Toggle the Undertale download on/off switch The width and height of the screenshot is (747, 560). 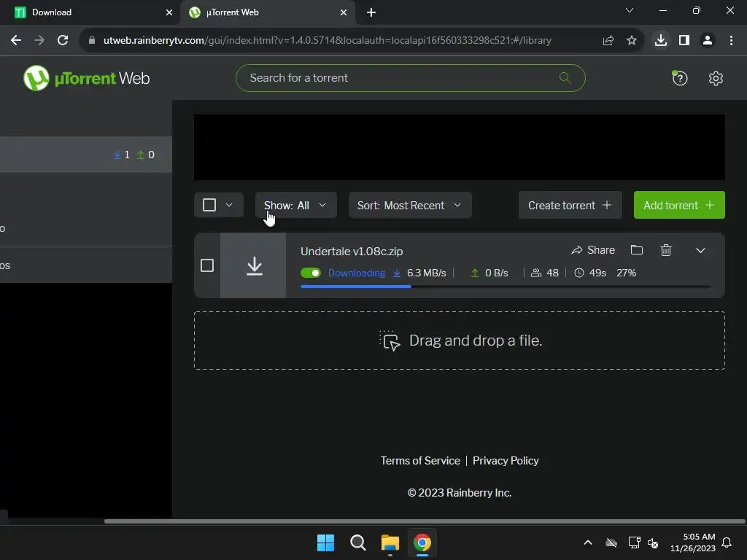(311, 273)
